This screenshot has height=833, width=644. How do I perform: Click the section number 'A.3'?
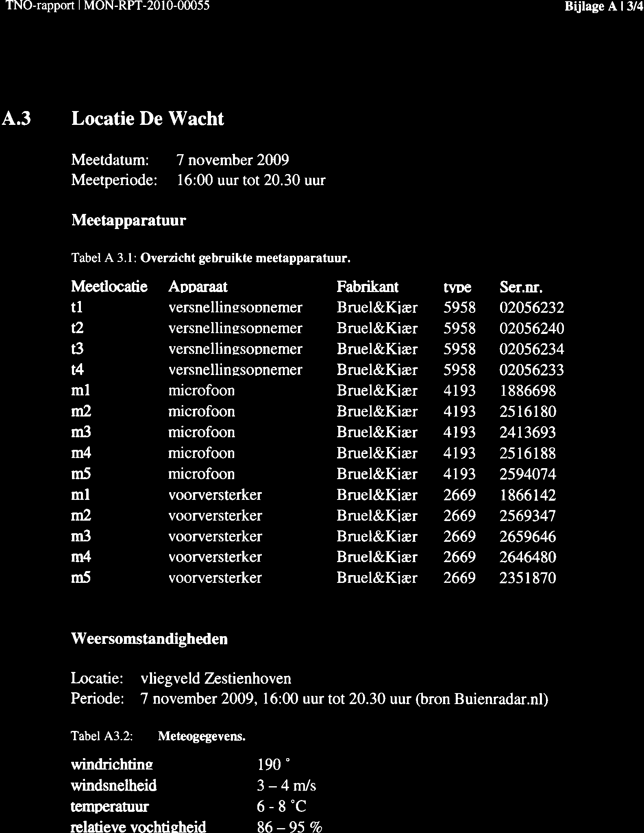(x=16, y=120)
